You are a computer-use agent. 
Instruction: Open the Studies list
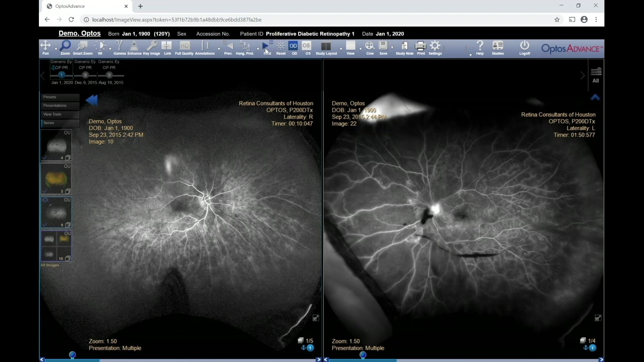point(498,48)
